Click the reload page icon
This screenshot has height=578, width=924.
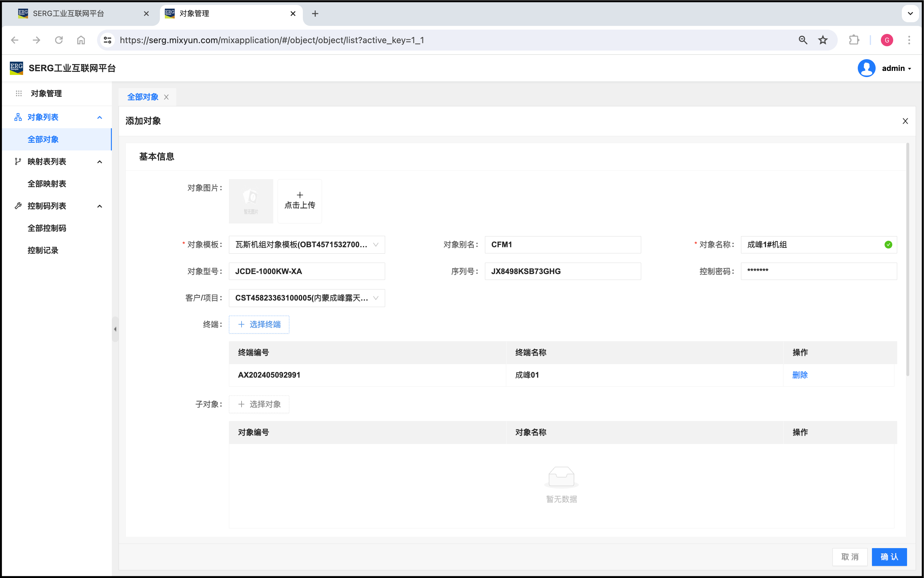pos(59,40)
